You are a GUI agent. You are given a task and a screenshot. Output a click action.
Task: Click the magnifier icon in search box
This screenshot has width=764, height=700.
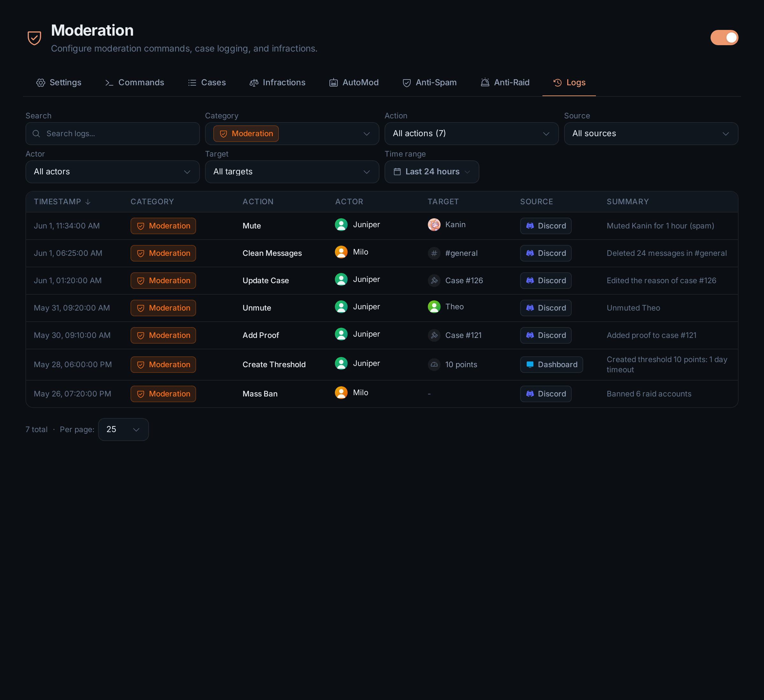(36, 134)
